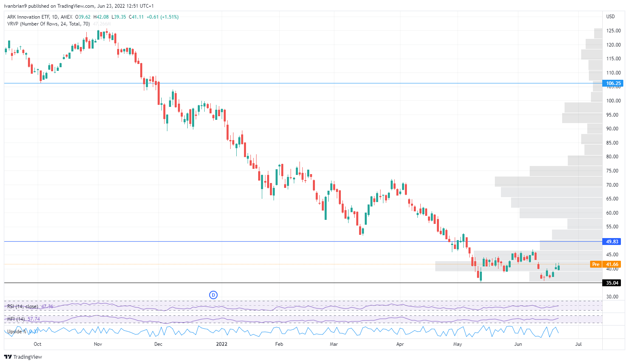
Task: Click the Upside % indicator label
Action: [17, 332]
